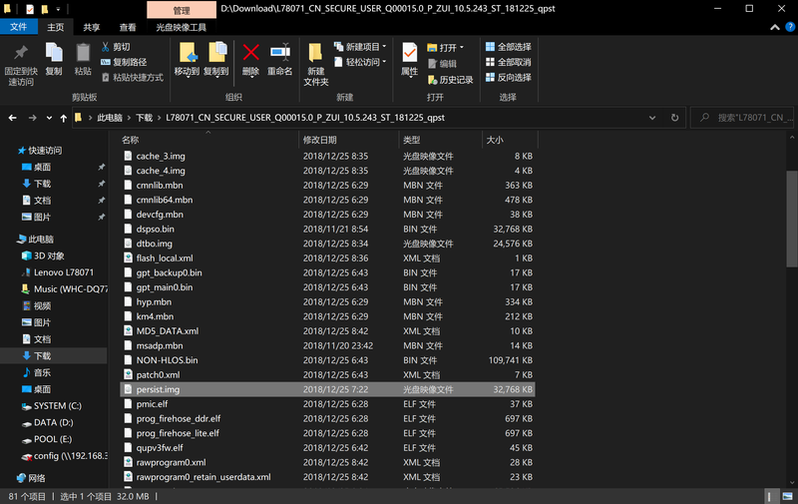Click the Manage (管理) contextual tab
This screenshot has height=504, width=798.
(181, 10)
